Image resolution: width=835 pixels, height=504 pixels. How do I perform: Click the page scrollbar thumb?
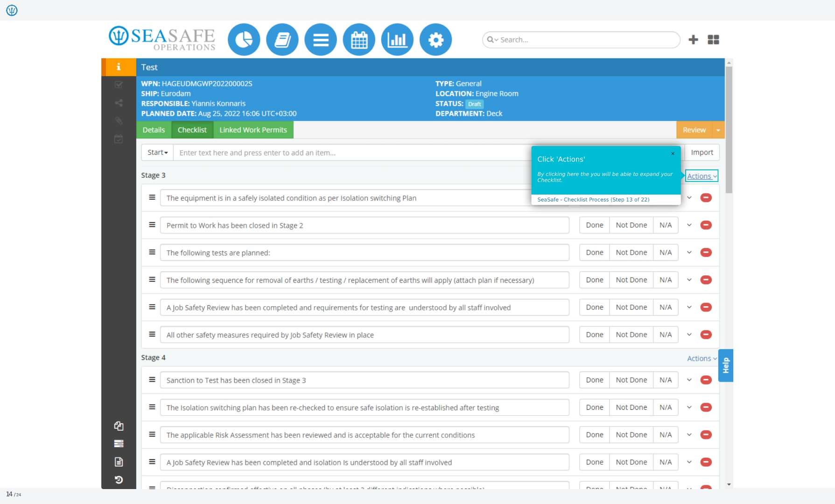[729, 130]
